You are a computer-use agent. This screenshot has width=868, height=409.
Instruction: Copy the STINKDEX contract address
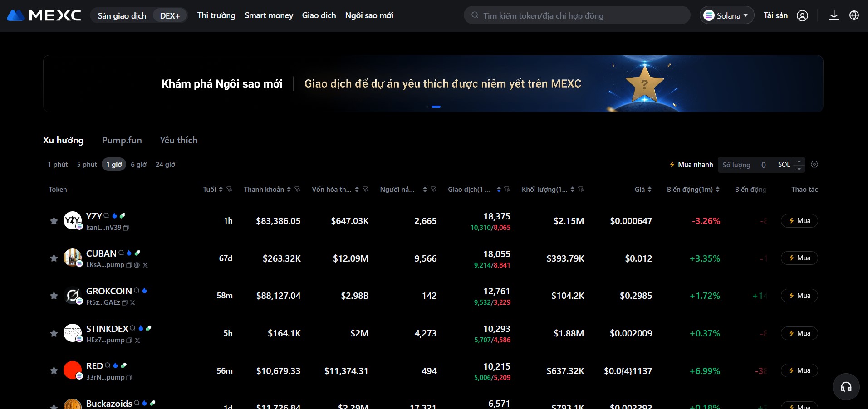[x=129, y=340]
